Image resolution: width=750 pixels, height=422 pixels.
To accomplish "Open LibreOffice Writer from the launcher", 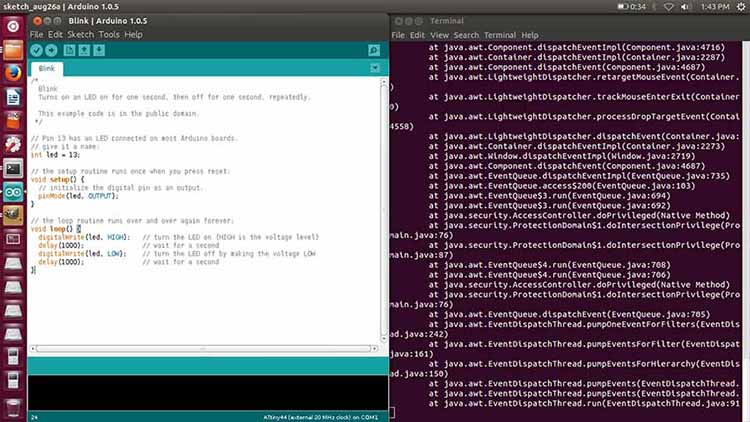I will [x=13, y=97].
